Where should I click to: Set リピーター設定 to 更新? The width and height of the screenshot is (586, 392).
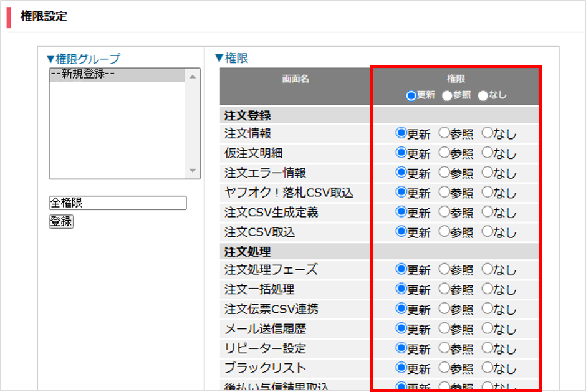[x=401, y=348]
